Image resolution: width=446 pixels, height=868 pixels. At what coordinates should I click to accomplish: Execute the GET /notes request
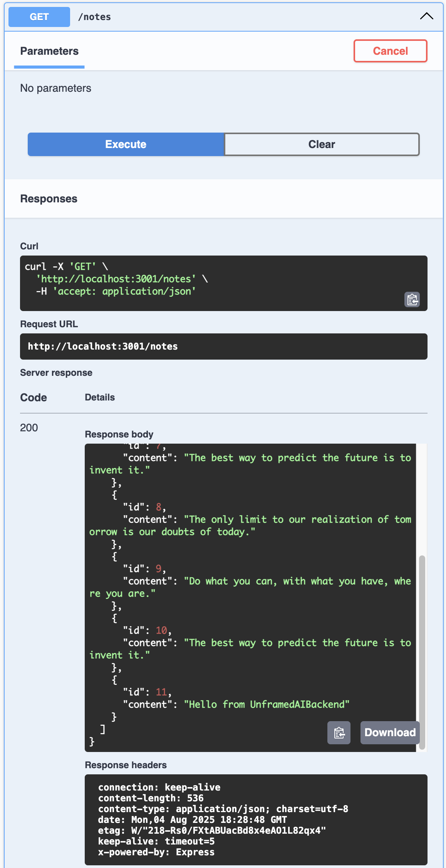click(x=126, y=144)
